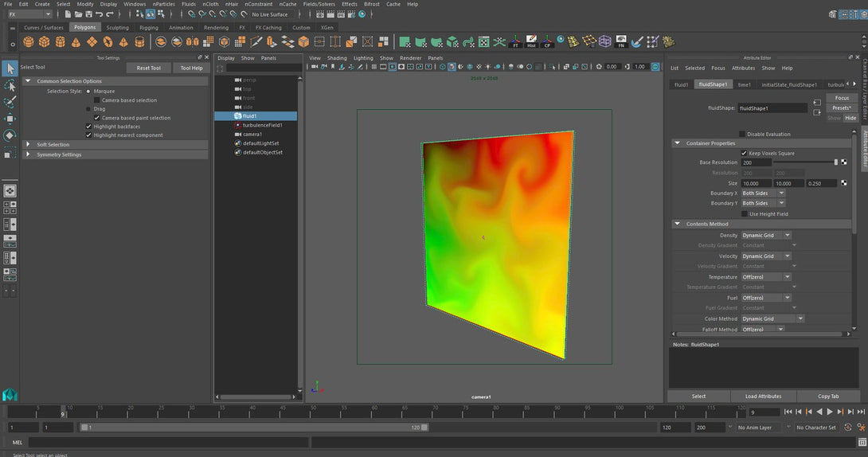Create a polygon cylinder from the shelf
The height and width of the screenshot is (457, 868).
coord(61,42)
